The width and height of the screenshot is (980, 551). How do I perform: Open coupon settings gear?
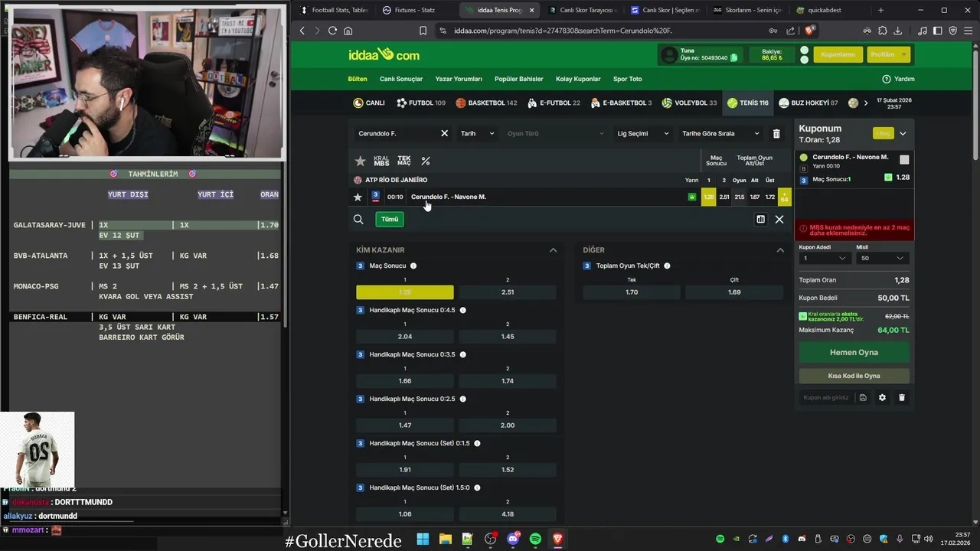click(x=882, y=397)
